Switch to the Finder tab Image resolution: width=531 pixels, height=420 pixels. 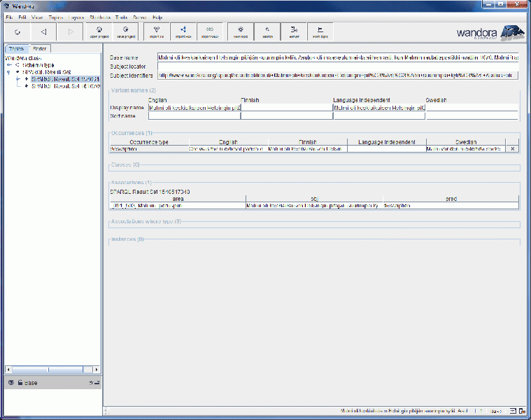(40, 48)
